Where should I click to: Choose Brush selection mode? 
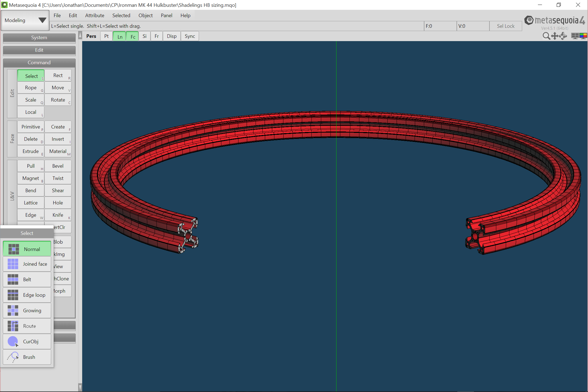click(x=27, y=357)
